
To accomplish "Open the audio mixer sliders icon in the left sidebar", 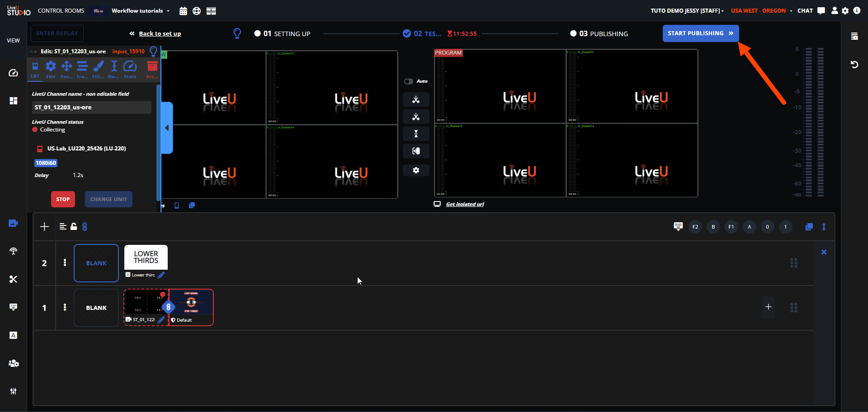I will coord(14,391).
